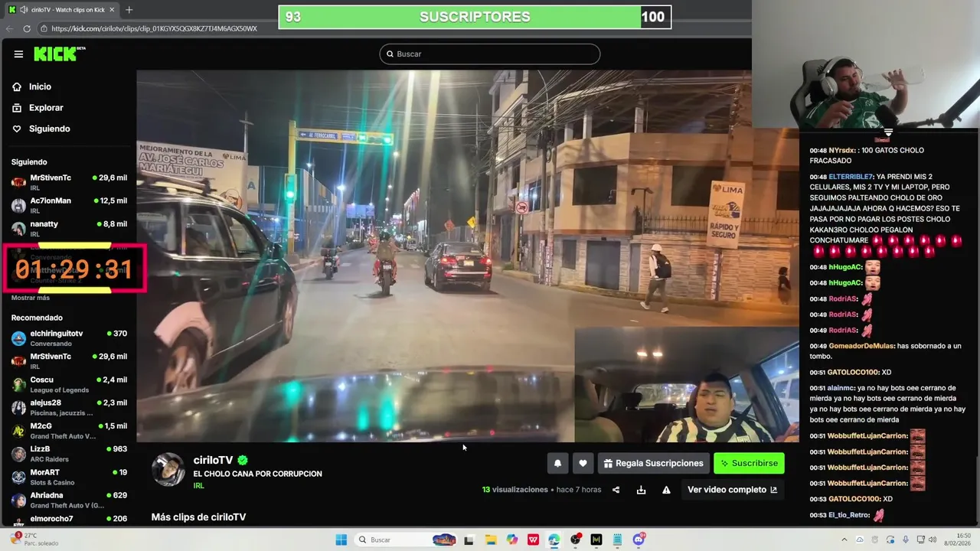Open Notepad app in taskbar
The image size is (980, 551).
[617, 540]
